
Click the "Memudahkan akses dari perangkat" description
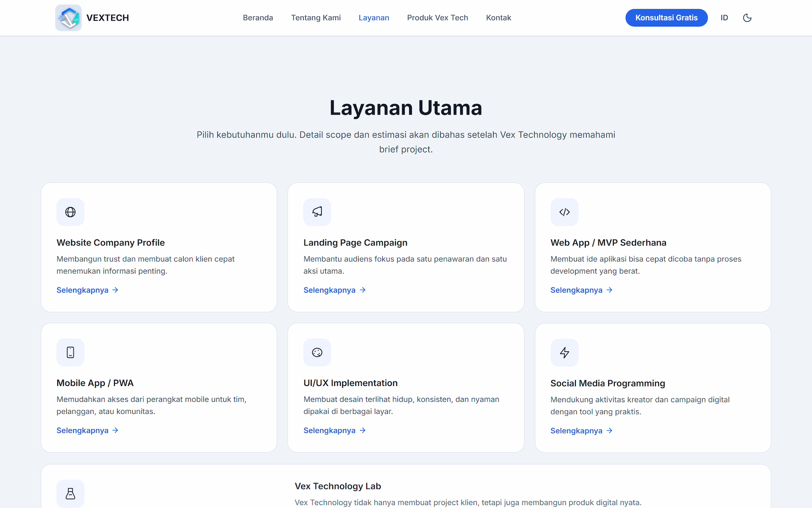(151, 406)
